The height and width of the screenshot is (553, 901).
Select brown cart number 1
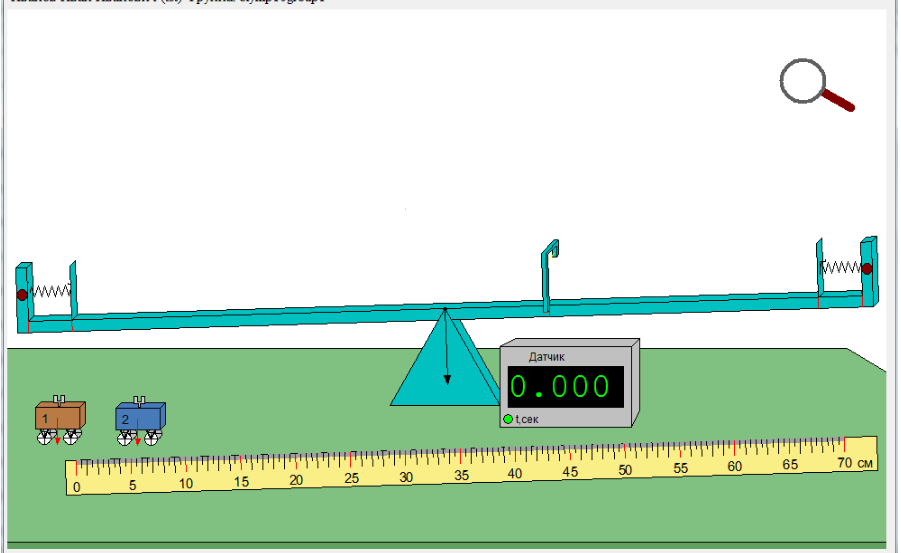click(60, 421)
